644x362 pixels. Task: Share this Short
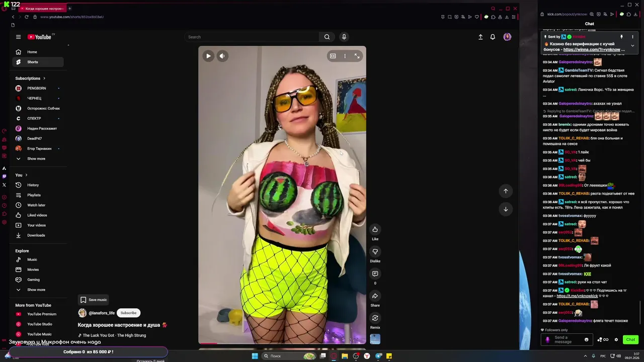375,296
